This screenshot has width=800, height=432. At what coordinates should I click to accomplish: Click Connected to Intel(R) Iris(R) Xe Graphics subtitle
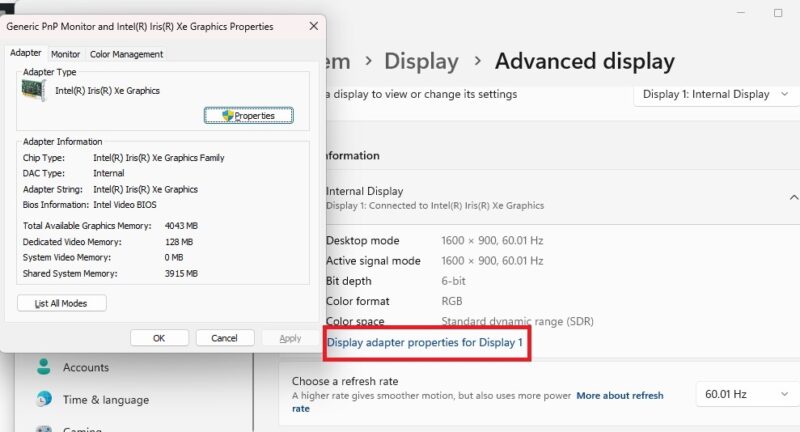point(435,206)
